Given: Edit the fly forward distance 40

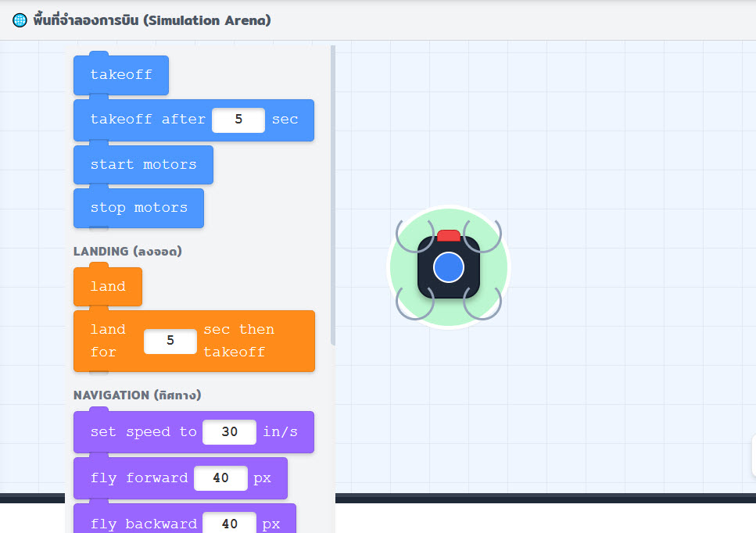Looking at the screenshot, I should pyautogui.click(x=220, y=478).
